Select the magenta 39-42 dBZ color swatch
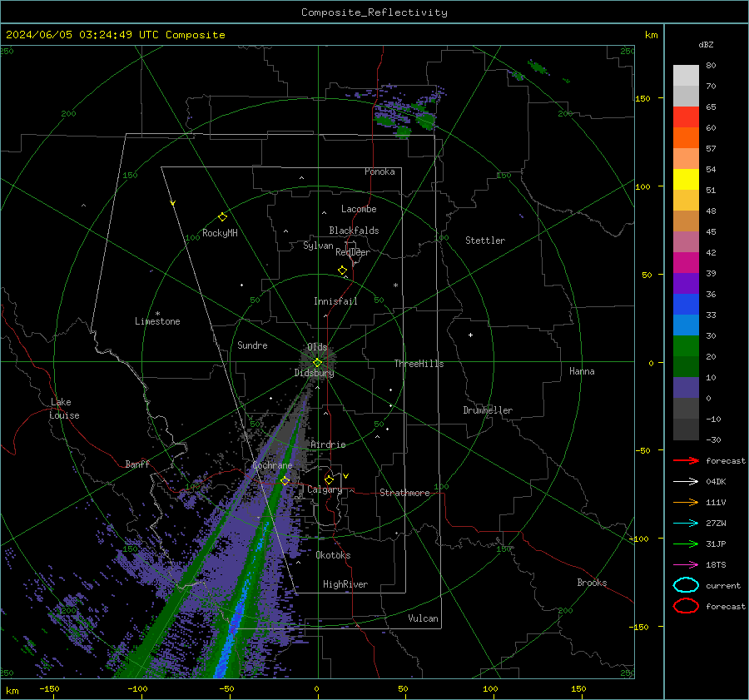 [x=686, y=263]
